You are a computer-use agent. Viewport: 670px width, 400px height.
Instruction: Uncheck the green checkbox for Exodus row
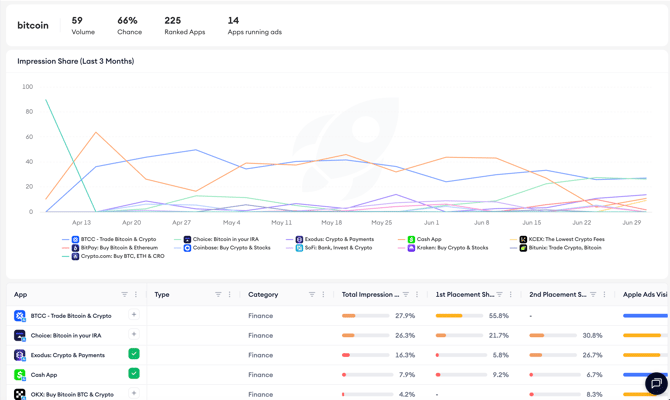click(134, 354)
